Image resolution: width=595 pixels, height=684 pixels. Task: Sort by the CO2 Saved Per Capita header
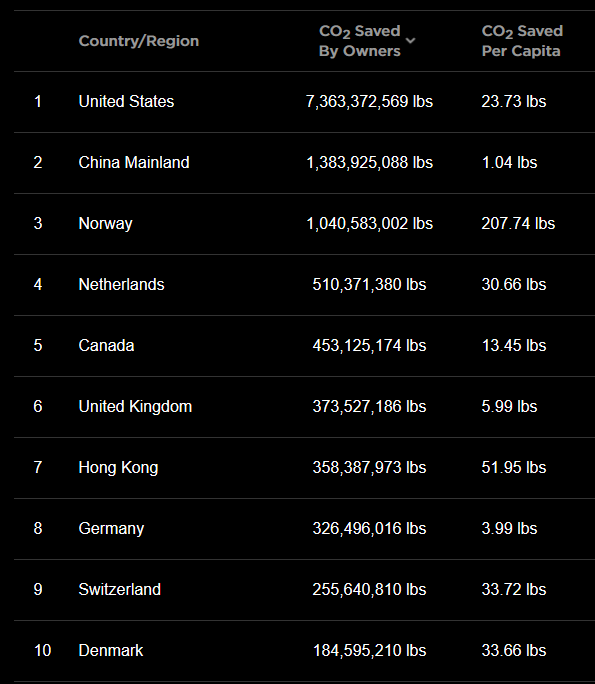point(522,41)
